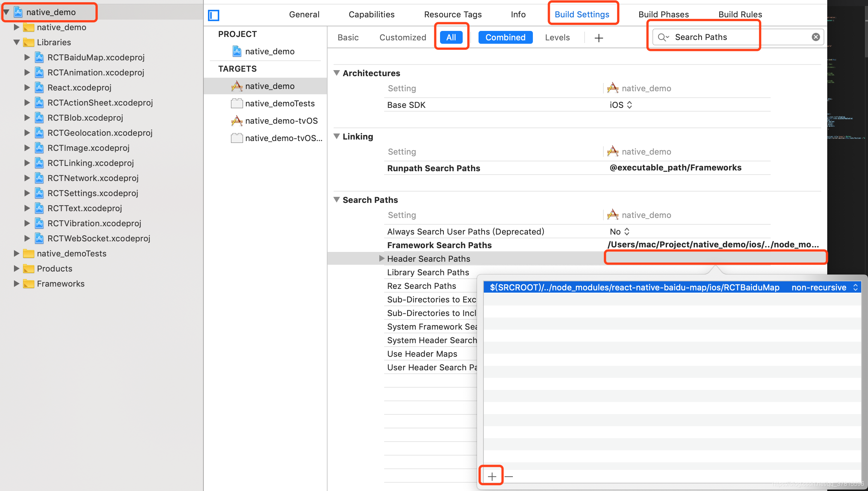Click the @executable_path/Frameworks value
The height and width of the screenshot is (491, 868).
click(x=676, y=168)
